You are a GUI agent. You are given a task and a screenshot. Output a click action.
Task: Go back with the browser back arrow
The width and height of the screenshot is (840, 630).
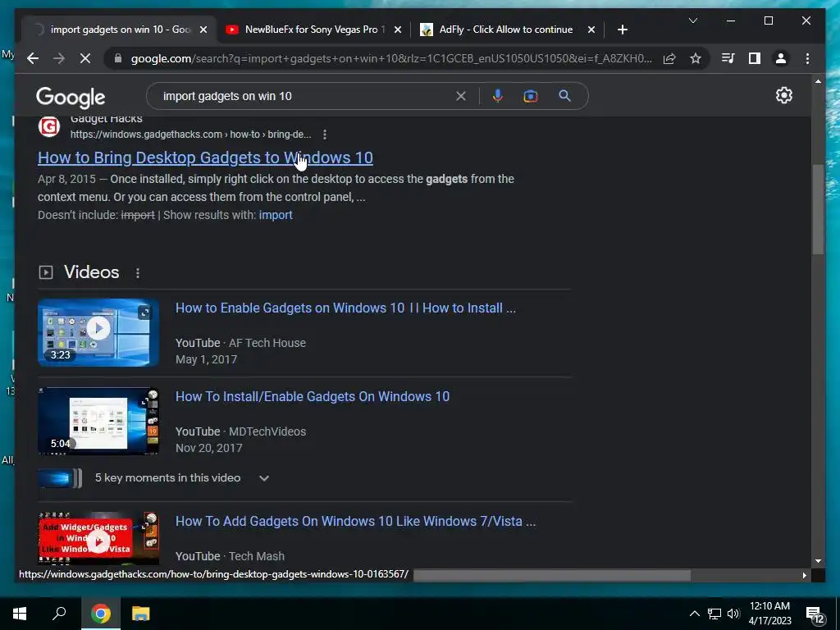[x=33, y=58]
